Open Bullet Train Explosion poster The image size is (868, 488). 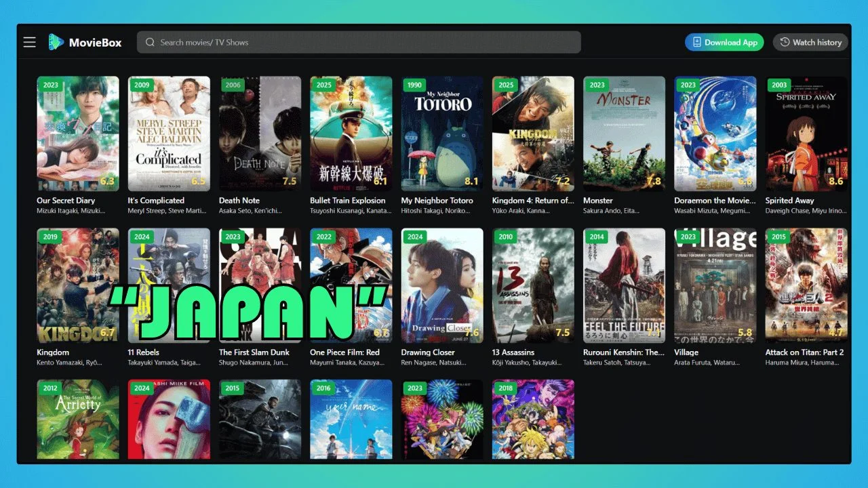(351, 134)
